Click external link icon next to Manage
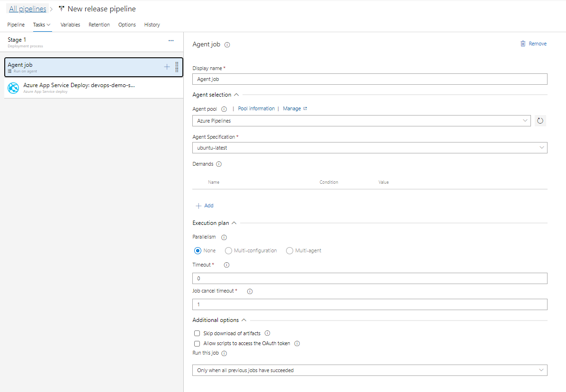566x392 pixels. point(305,108)
